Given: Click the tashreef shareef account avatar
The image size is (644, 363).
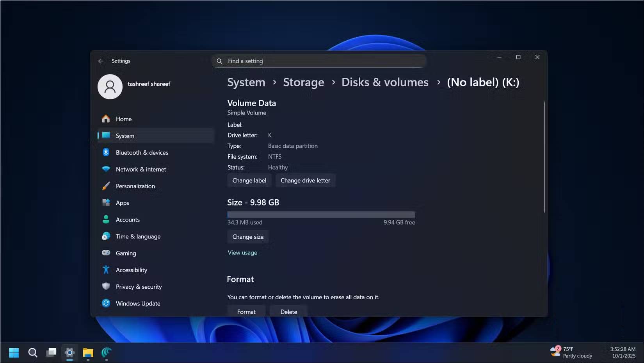Looking at the screenshot, I should [110, 87].
